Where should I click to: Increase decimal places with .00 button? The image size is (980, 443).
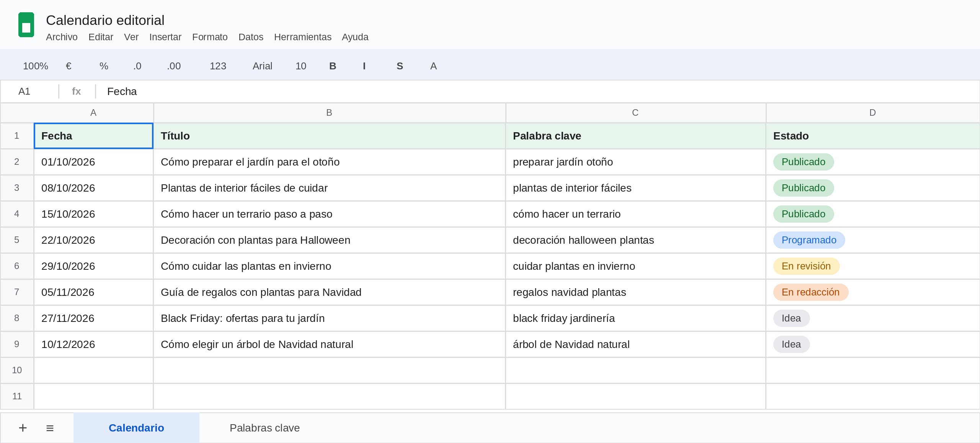point(174,66)
